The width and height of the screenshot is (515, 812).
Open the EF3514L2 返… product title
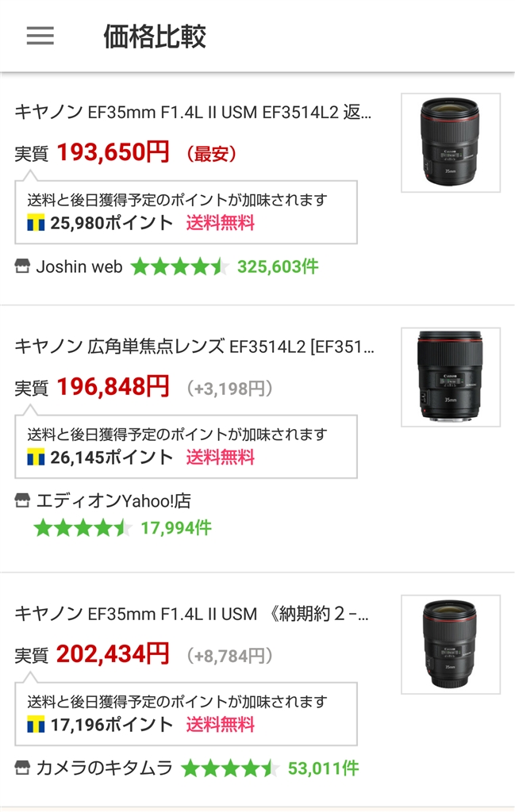click(193, 112)
